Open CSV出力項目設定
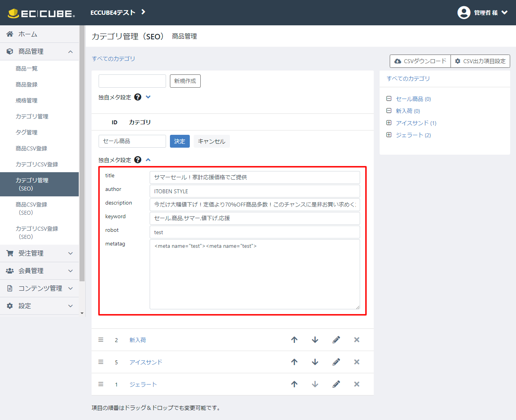Screen dimensions: 516x420 (x=480, y=61)
